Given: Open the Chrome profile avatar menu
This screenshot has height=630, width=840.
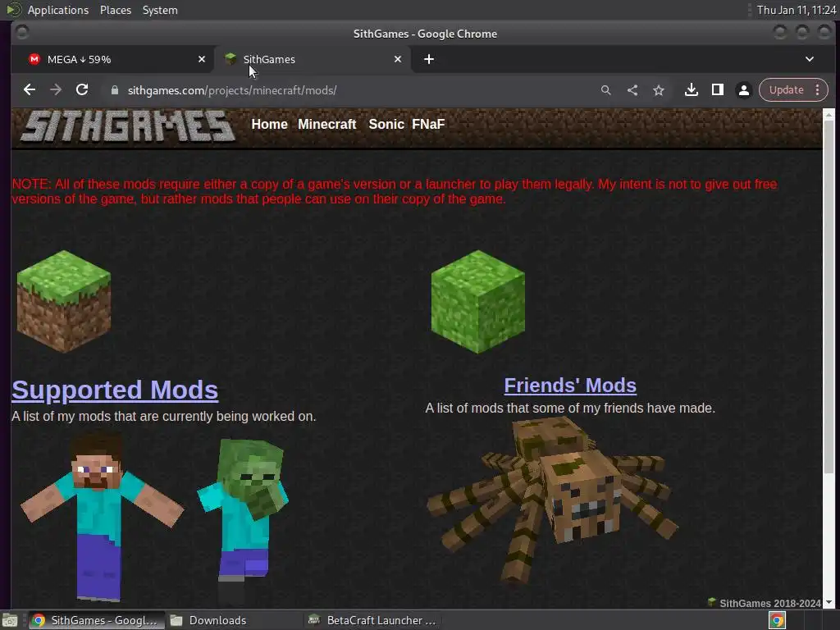Looking at the screenshot, I should click(743, 90).
